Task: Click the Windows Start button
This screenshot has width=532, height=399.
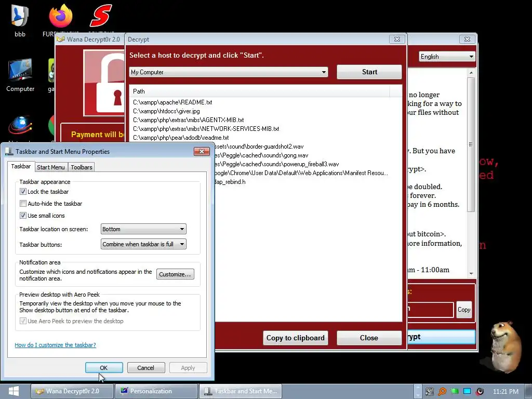Action: (x=14, y=391)
